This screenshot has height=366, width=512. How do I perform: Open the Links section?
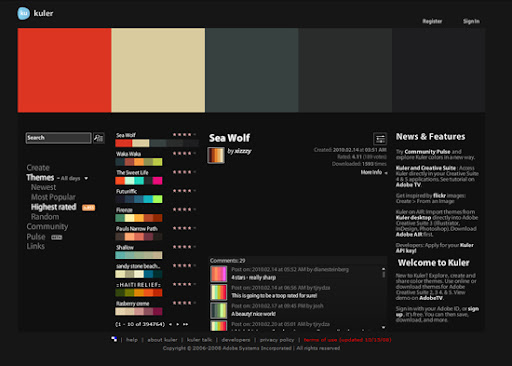coord(36,246)
